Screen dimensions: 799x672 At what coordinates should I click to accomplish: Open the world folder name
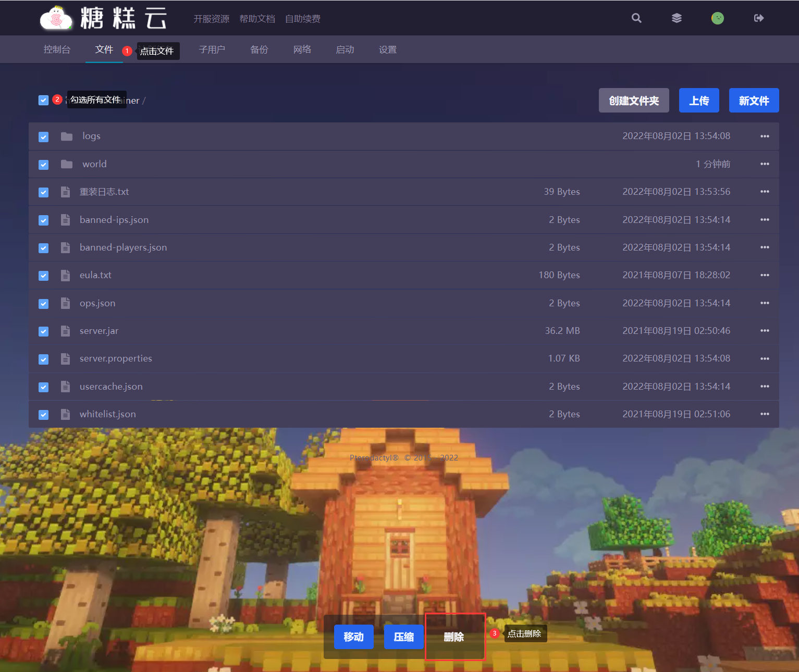pyautogui.click(x=94, y=164)
